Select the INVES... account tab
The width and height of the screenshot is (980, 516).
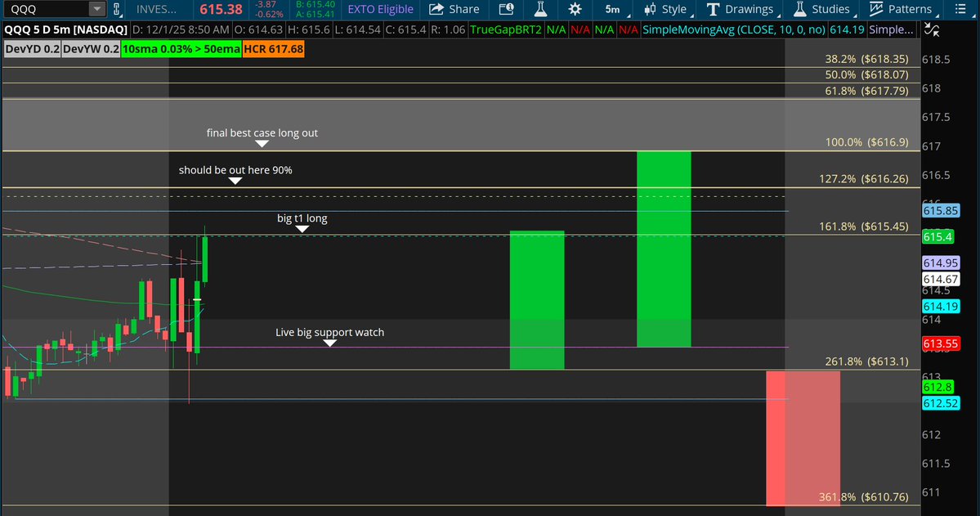(x=155, y=10)
